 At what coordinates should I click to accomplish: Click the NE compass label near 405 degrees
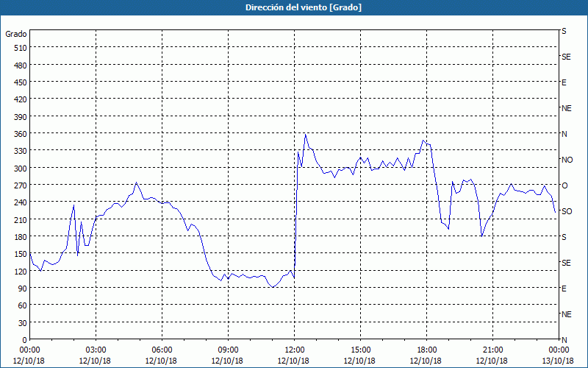[566, 108]
